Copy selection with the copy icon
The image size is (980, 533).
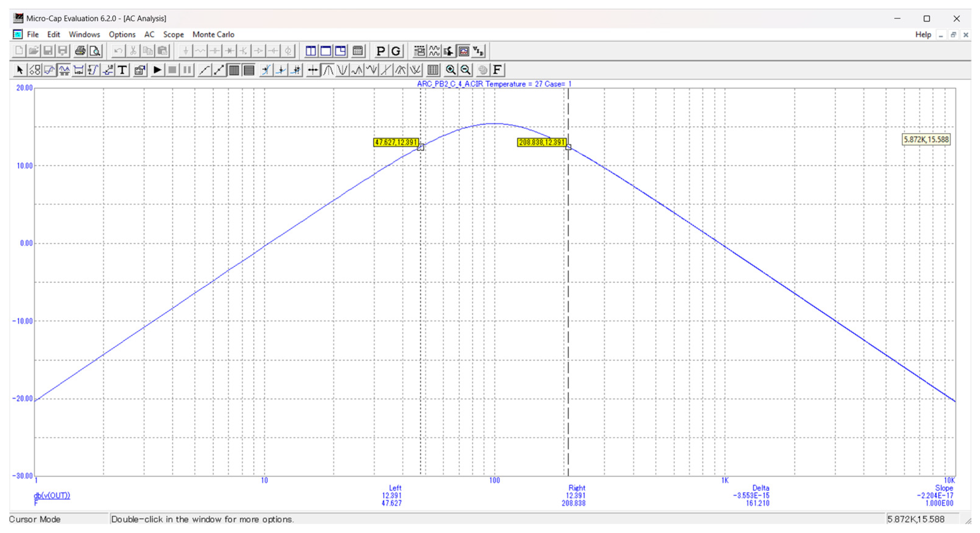click(x=148, y=50)
